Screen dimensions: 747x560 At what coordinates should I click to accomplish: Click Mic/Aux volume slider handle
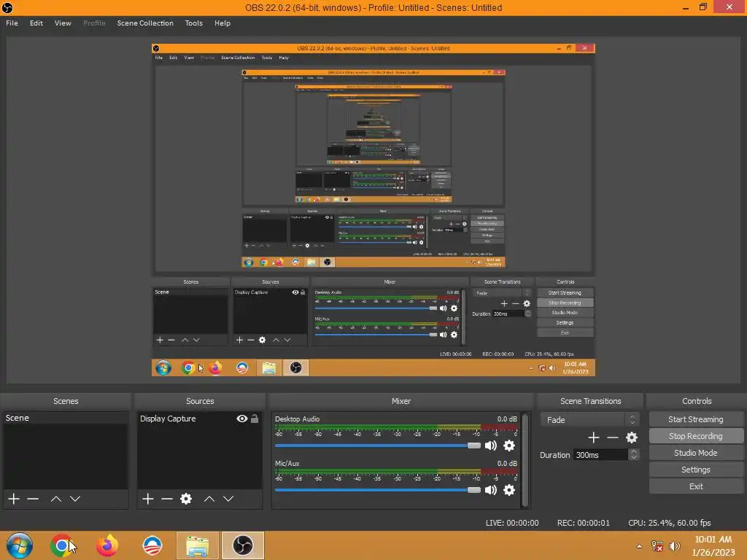pos(474,489)
